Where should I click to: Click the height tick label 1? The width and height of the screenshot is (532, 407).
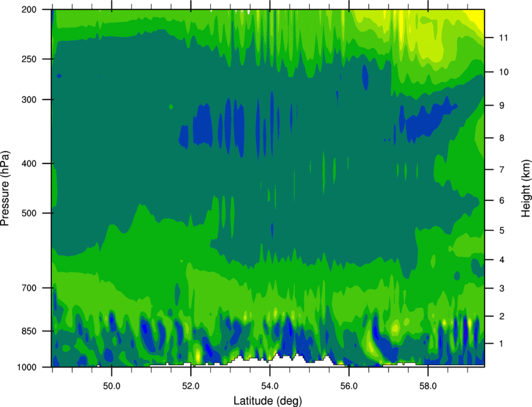coord(502,344)
